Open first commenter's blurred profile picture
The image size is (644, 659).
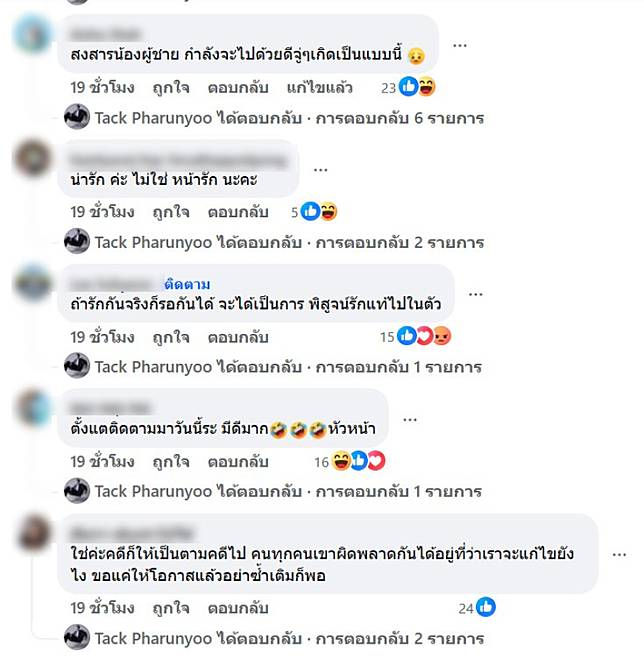coord(32,34)
